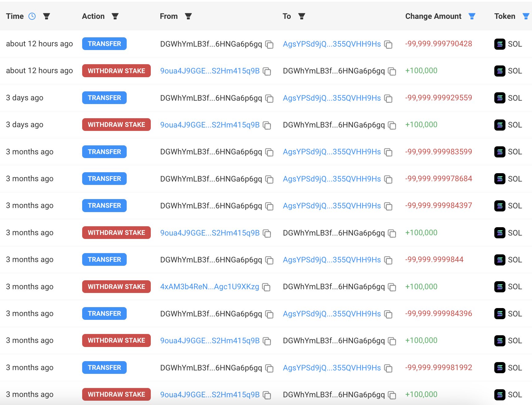Screen dimensions: 532x405
Task: Toggle time format via clock icon
Action: tap(32, 16)
